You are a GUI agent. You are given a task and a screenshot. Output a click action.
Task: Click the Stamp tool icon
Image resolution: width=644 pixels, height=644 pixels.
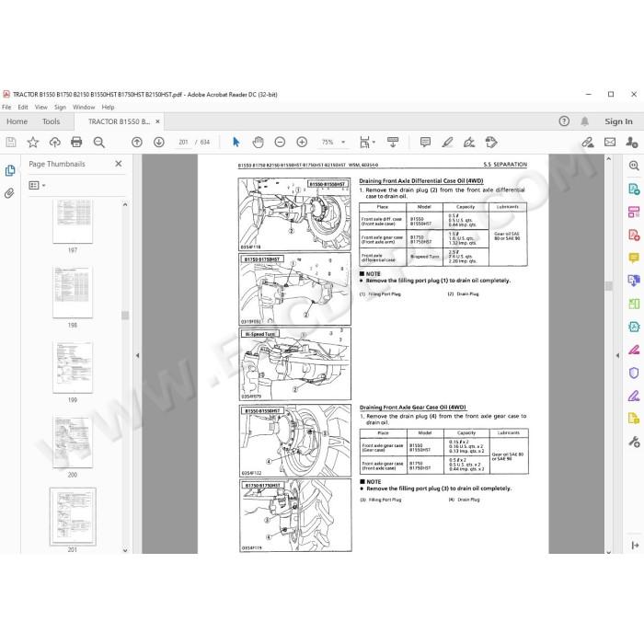(x=491, y=142)
